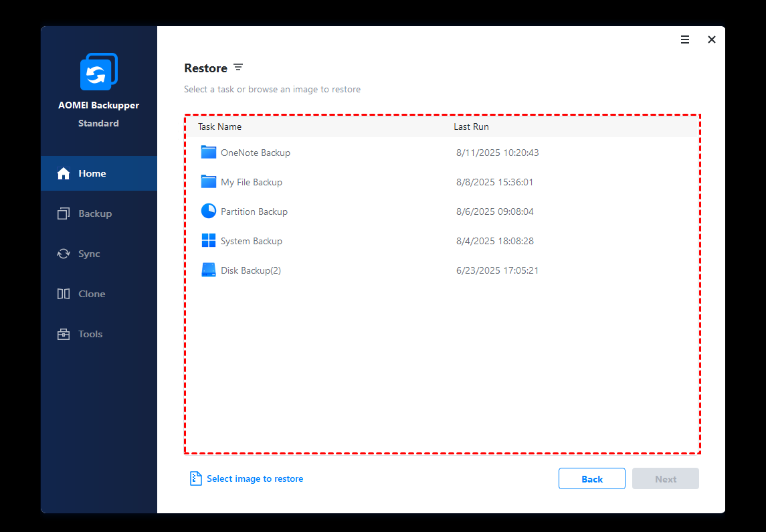
Task: Click the date 8/8/2025 15:36:01
Action: click(495, 182)
